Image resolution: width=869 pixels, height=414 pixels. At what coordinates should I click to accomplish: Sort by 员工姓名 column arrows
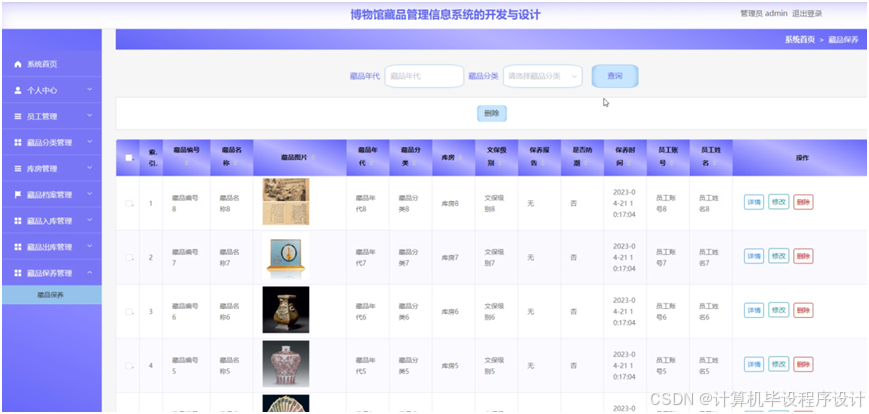pos(714,163)
